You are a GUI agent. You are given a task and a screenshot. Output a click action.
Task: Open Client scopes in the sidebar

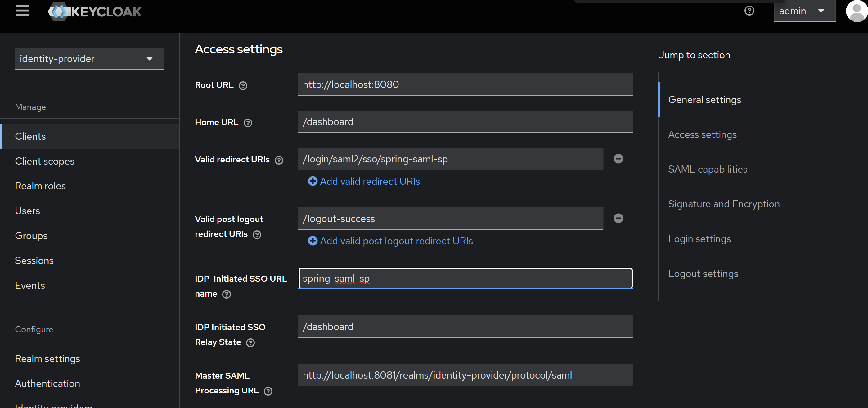pos(45,161)
